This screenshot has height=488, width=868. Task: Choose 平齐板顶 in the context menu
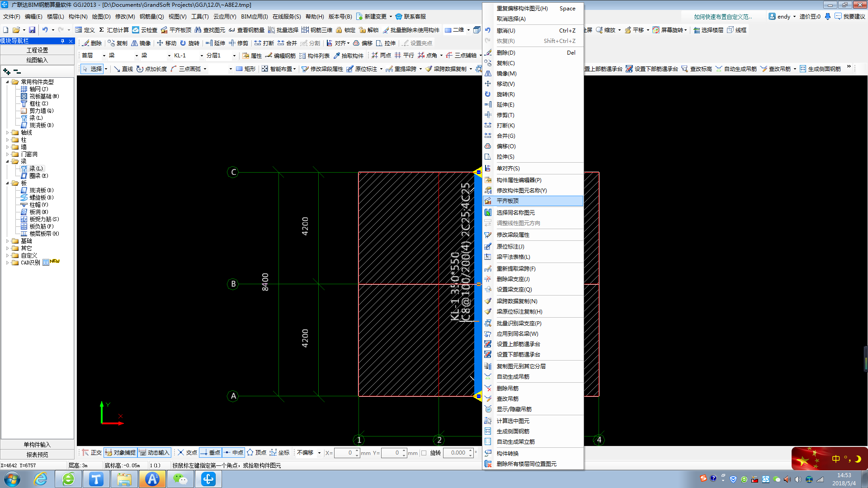[533, 201]
